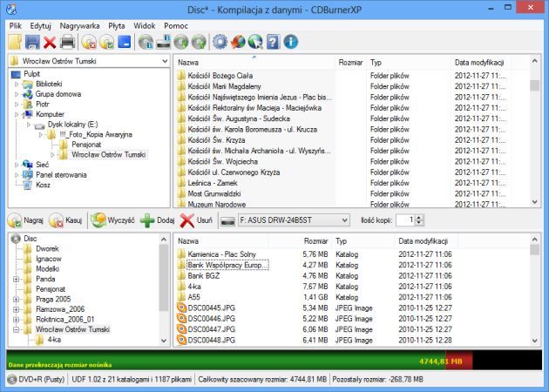Screen dimensions: 549x392
Task: Open the Edytuj menu
Action: (x=41, y=26)
